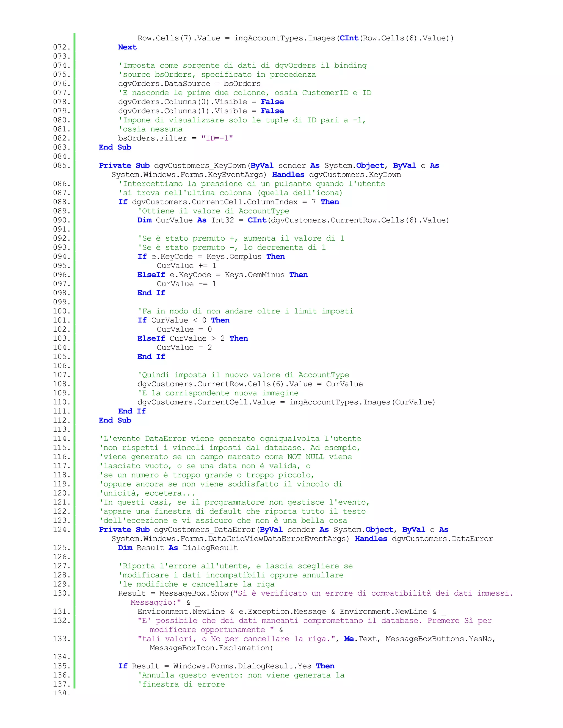Image resolution: width=563 pixels, height=728 pixels.
Task: Click 'MessageBoxIcon.Exclamation)' text
Action: click(x=211, y=648)
